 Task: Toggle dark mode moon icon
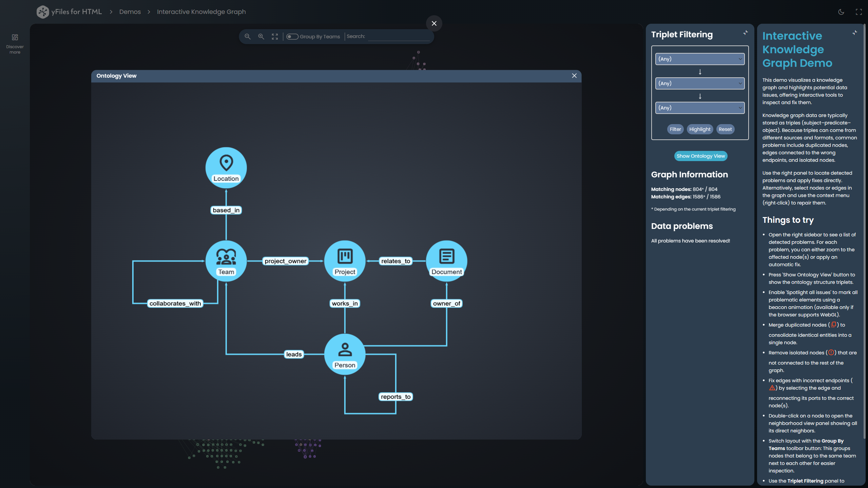tap(841, 12)
